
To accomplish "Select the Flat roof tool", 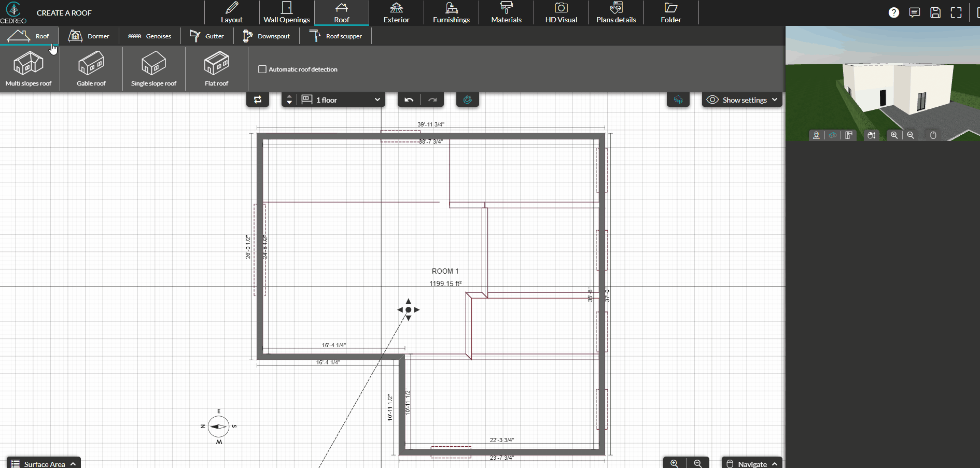I will point(216,68).
